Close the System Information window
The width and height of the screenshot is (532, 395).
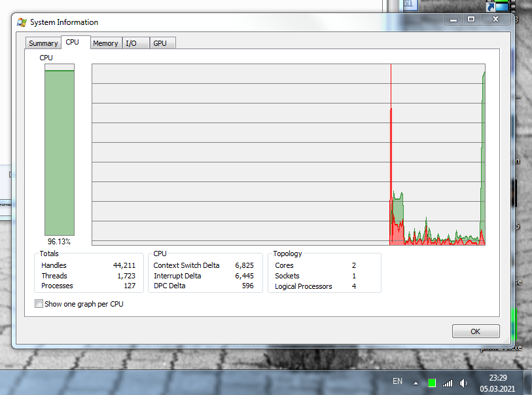coord(495,20)
